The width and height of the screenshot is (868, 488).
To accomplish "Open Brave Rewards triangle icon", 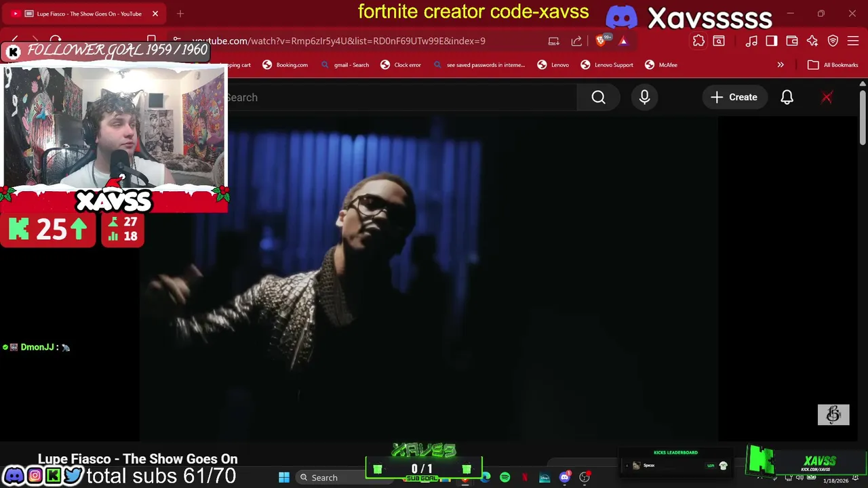I will click(623, 41).
